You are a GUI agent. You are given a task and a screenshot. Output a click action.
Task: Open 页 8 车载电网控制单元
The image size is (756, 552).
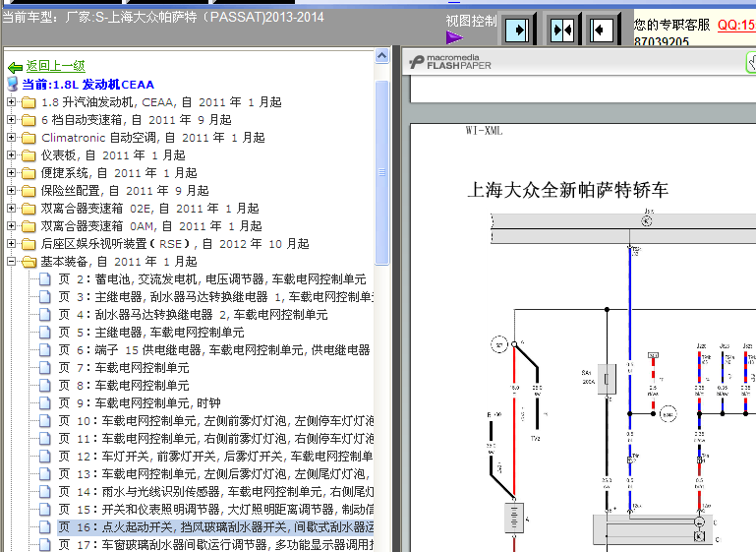click(124, 386)
